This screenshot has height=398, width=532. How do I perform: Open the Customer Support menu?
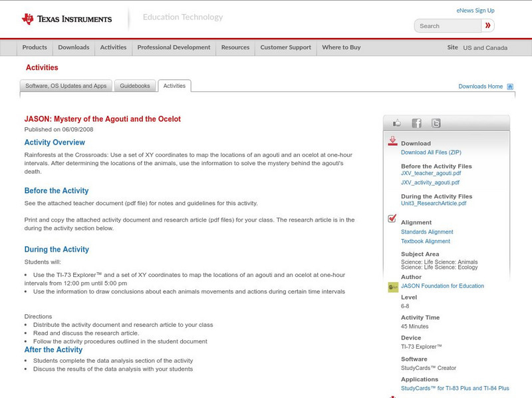[286, 47]
